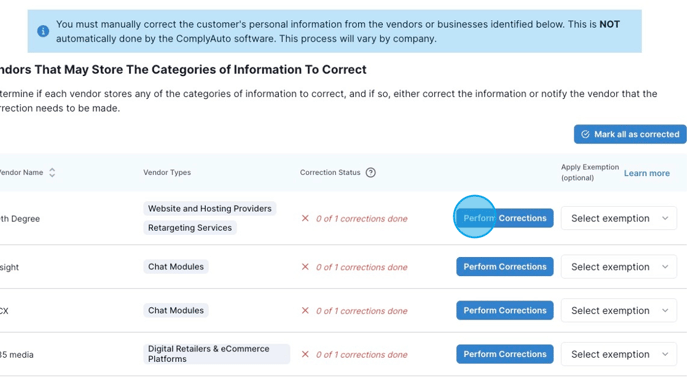The height and width of the screenshot is (384, 688).
Task: Click Mark all as corrected button
Action: coord(630,134)
